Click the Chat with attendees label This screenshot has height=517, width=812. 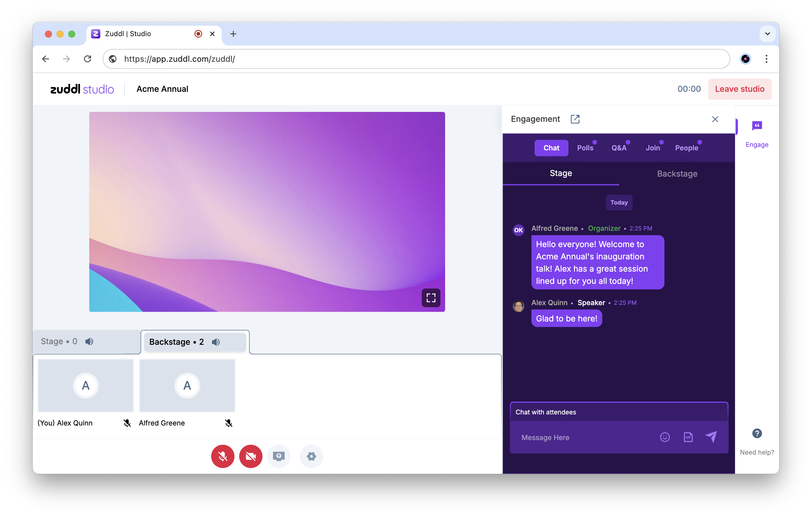coord(546,412)
